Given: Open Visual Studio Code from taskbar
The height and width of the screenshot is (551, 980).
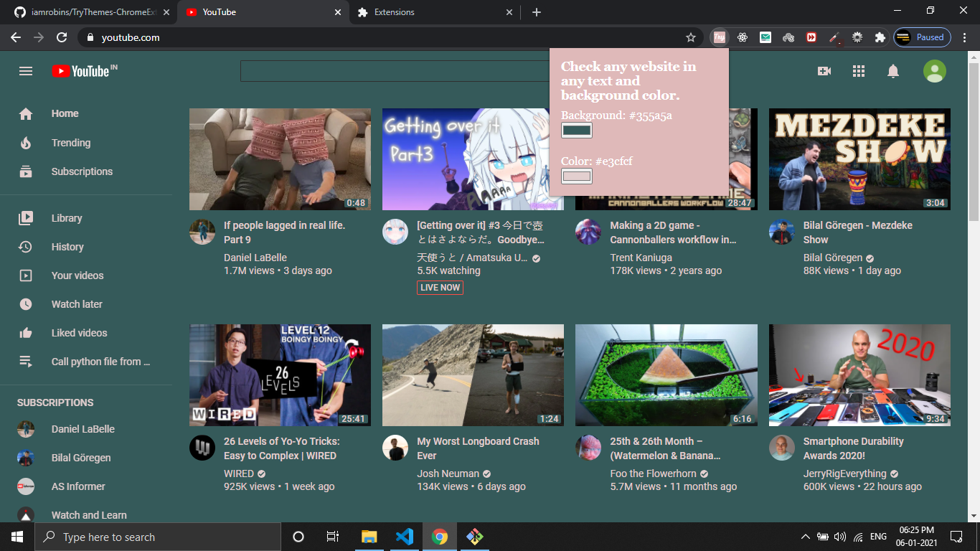Looking at the screenshot, I should [405, 537].
